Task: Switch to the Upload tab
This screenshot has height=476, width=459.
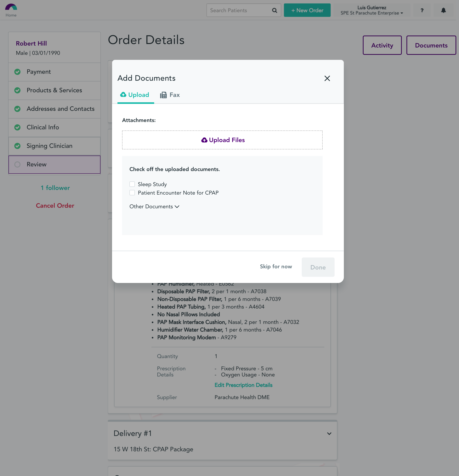Action: tap(135, 95)
